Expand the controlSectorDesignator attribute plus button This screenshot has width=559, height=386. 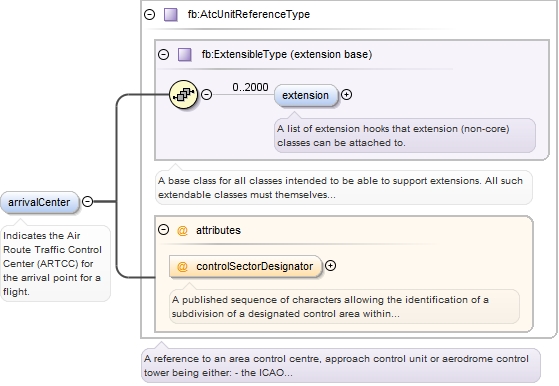(330, 266)
